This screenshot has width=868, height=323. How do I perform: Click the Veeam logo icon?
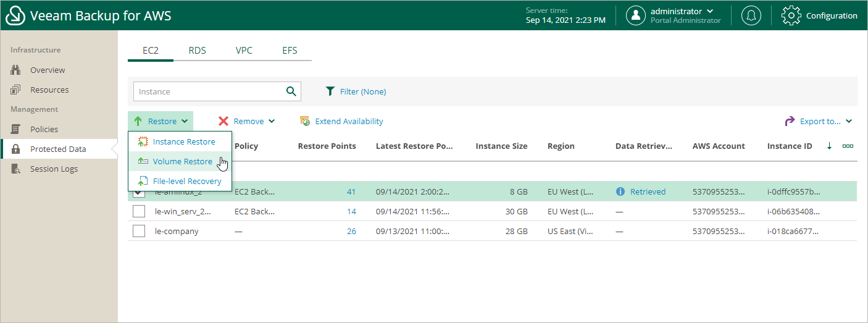[15, 15]
